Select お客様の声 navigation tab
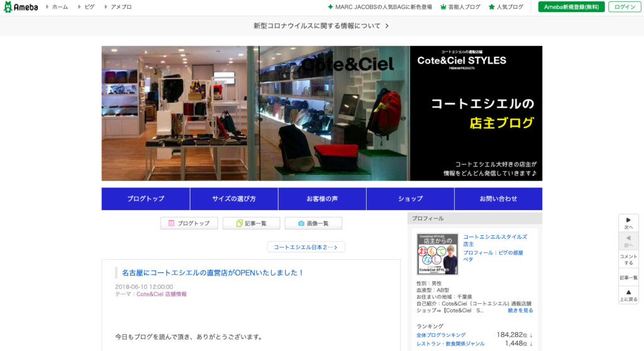This screenshot has height=351, width=644. [x=322, y=199]
